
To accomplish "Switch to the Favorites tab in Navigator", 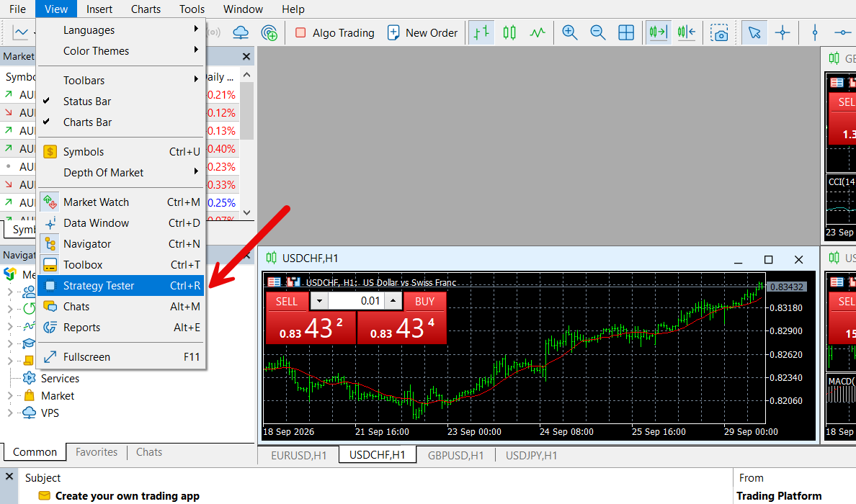I will coord(97,451).
